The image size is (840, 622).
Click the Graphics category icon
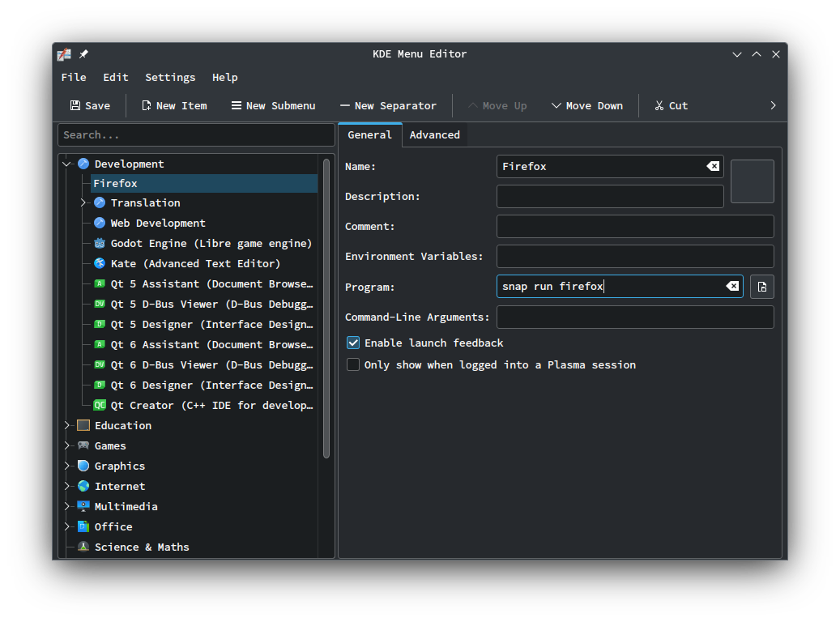83,466
